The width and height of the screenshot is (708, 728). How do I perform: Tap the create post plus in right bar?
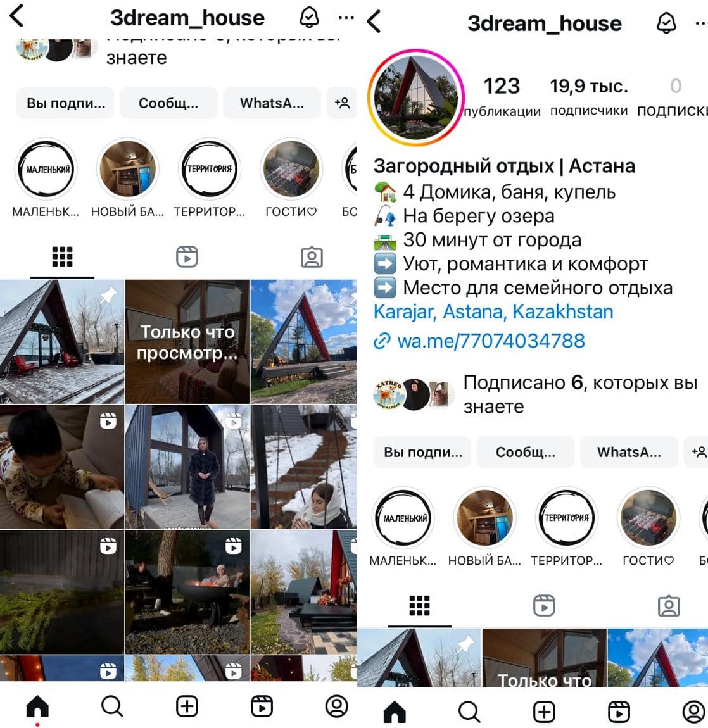coord(544,712)
